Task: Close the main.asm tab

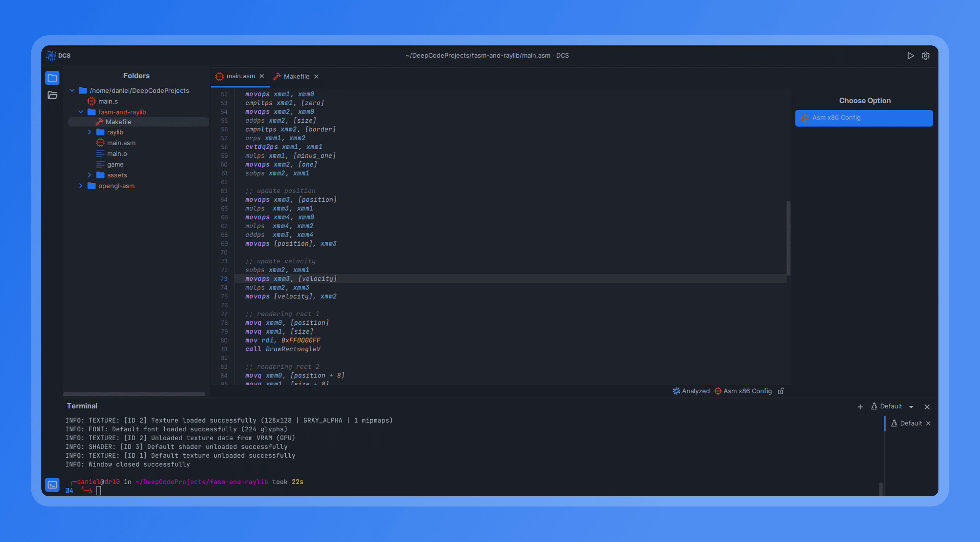Action: pos(262,76)
